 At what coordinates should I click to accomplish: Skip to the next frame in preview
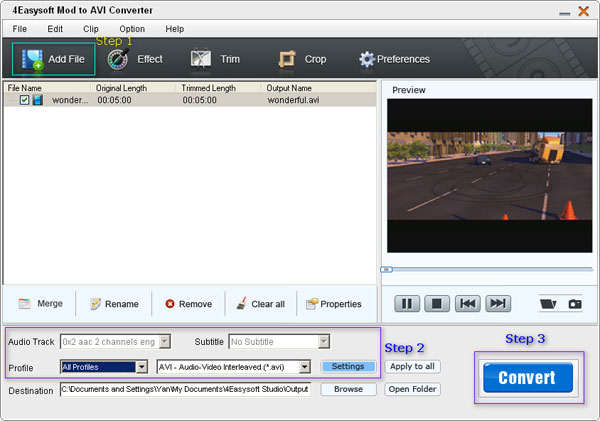click(x=498, y=304)
